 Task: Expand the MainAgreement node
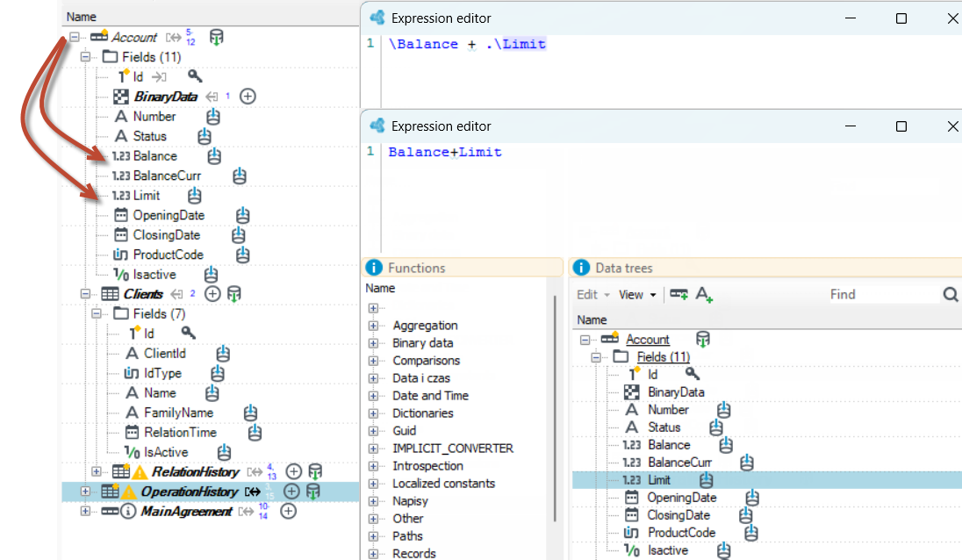pyautogui.click(x=85, y=511)
